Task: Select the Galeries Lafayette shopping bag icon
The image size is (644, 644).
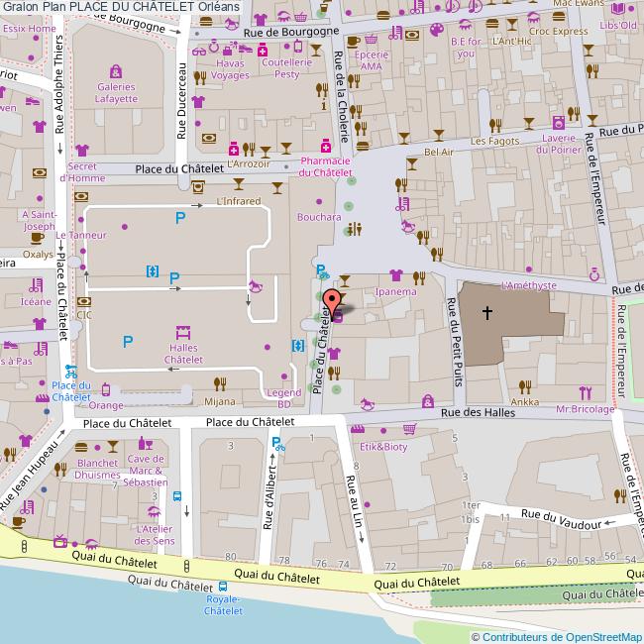Action: tap(116, 71)
